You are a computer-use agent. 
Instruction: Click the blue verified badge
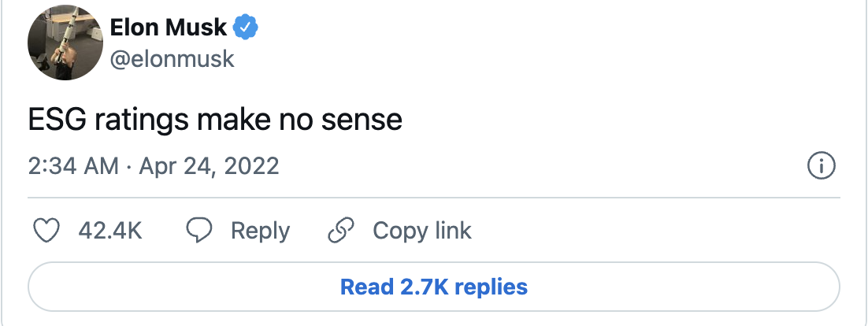(247, 28)
